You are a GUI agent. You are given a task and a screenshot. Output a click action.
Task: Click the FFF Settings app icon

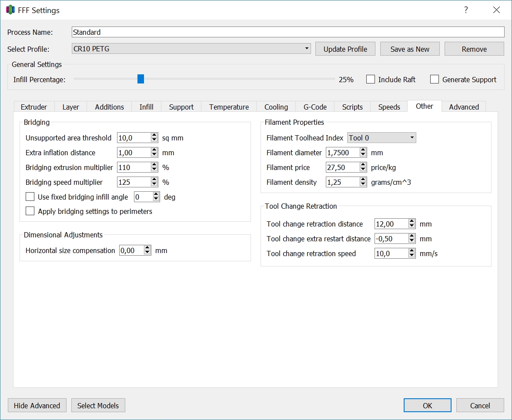tap(10, 10)
